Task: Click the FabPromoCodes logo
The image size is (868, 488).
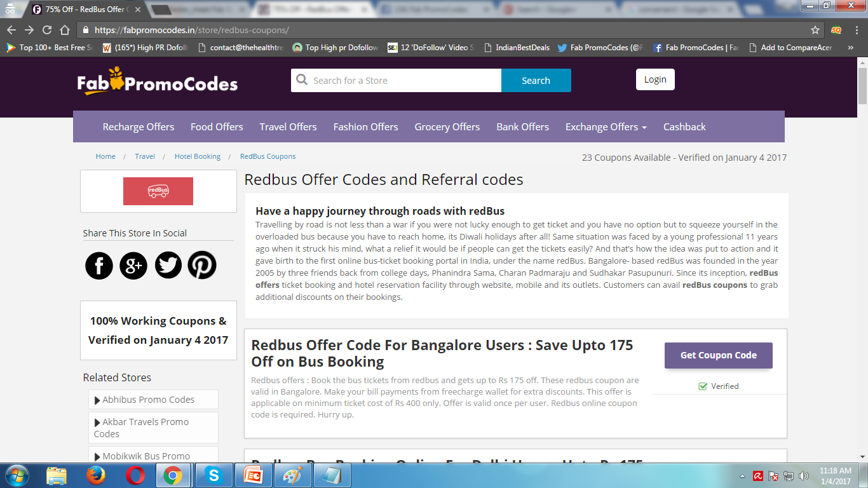Action: pos(158,81)
